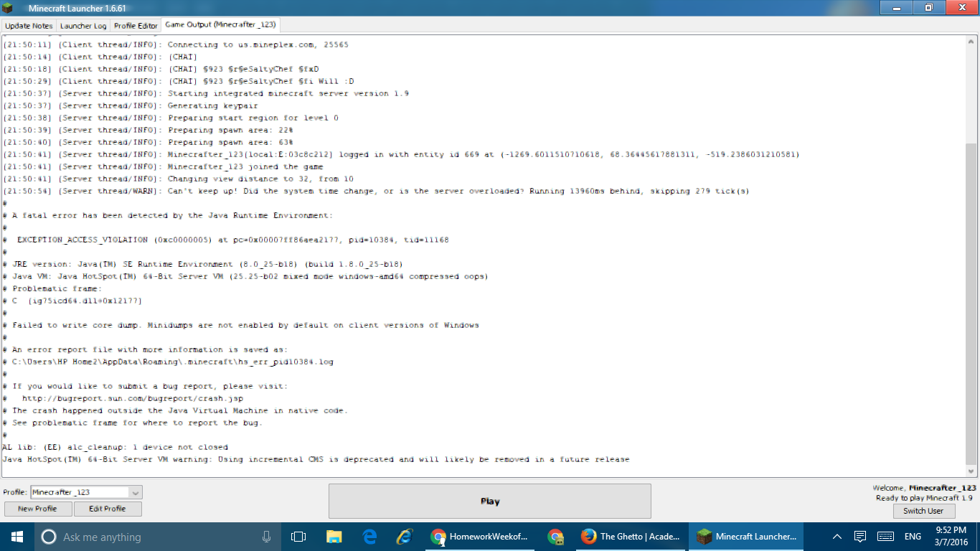Minimize the Minecraft Launcher window

click(897, 7)
